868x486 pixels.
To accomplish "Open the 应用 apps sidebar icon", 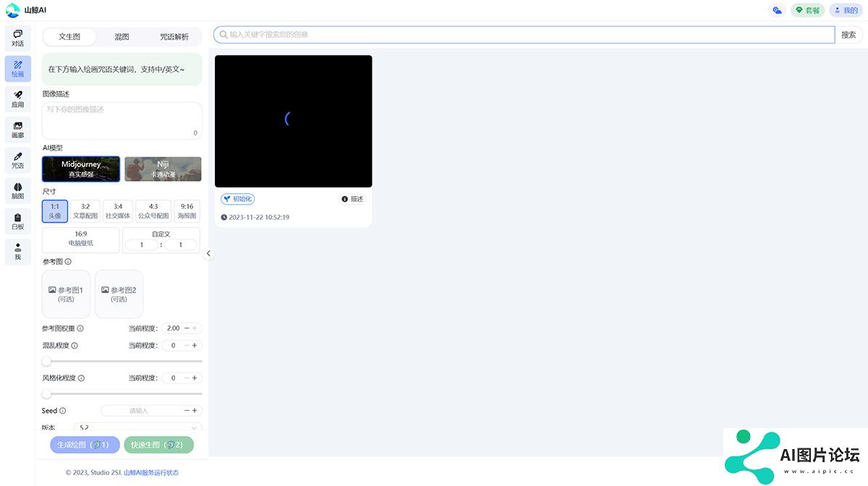I will coord(18,99).
